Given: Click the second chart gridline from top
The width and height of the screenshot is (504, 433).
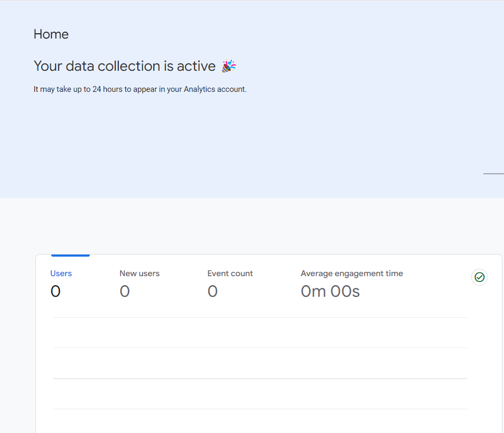Looking at the screenshot, I should pos(260,348).
